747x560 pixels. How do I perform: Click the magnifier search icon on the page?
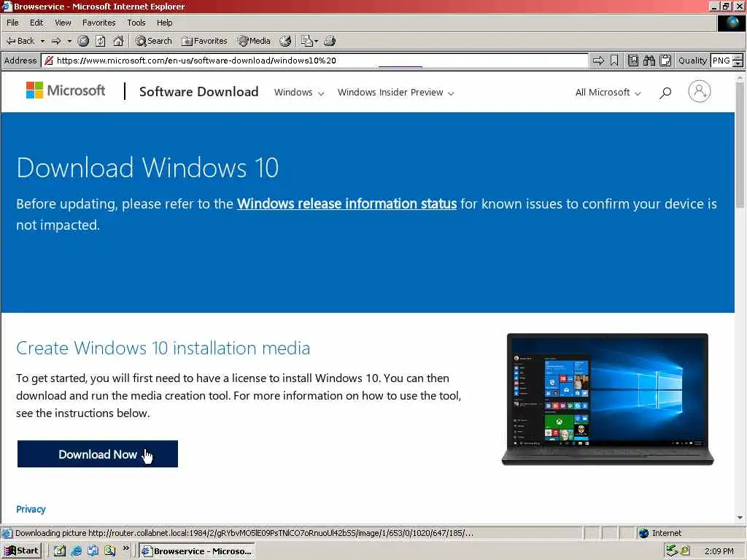[665, 93]
